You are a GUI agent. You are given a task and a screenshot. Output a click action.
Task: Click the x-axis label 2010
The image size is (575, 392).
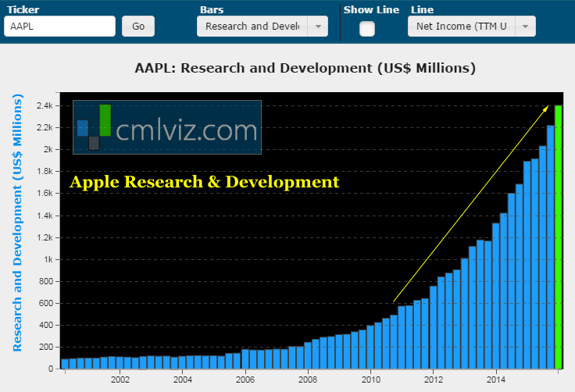pyautogui.click(x=371, y=380)
